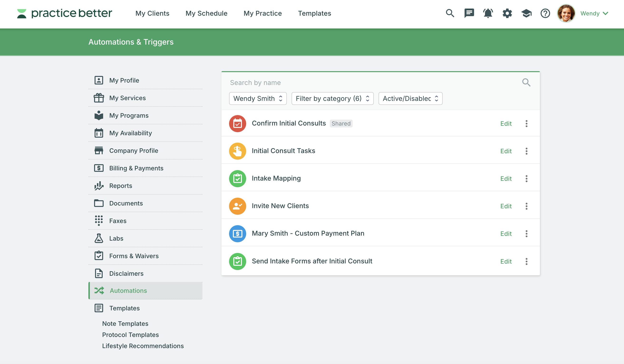Image resolution: width=624 pixels, height=364 pixels.
Task: Open the Filter by category dropdown
Action: [x=332, y=98]
